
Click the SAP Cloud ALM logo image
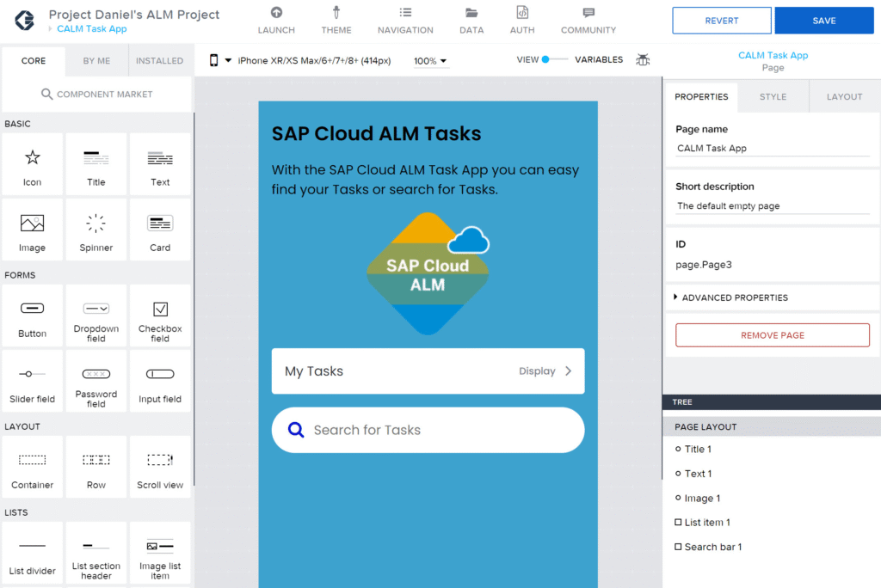coord(428,274)
